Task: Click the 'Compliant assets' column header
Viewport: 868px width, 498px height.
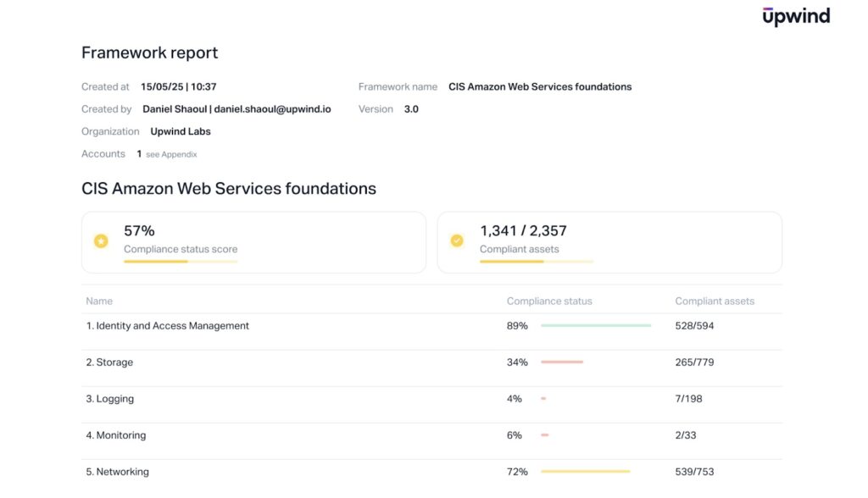Action: (x=715, y=301)
